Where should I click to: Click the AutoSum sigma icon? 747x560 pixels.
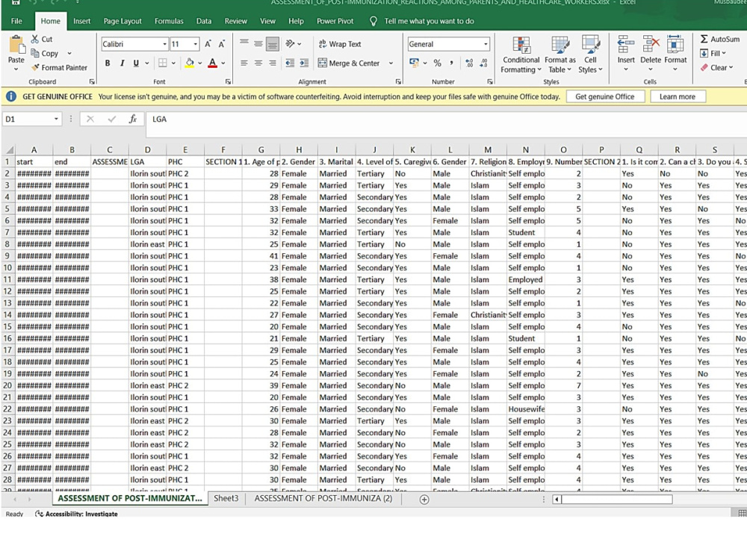tap(704, 39)
